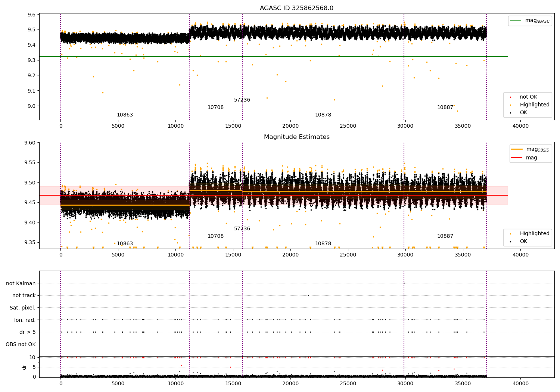Select the red 'mag' legend entry in middle plot

point(525,158)
